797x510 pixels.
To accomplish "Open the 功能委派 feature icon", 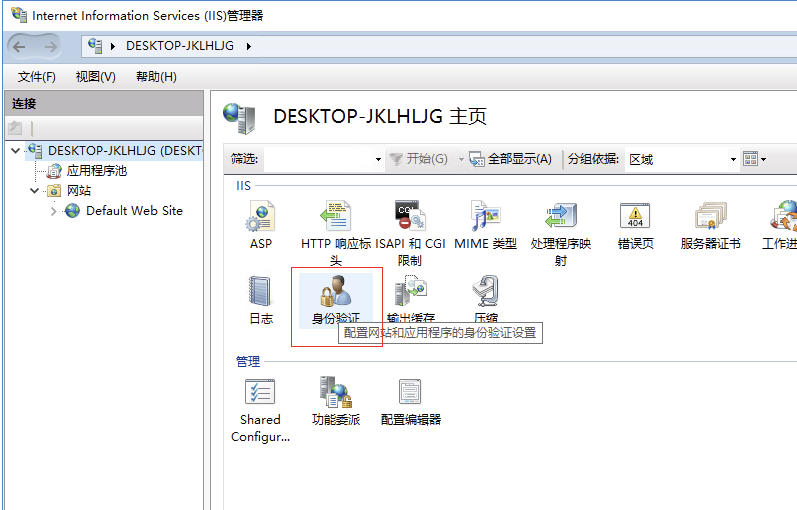I will pos(335,401).
